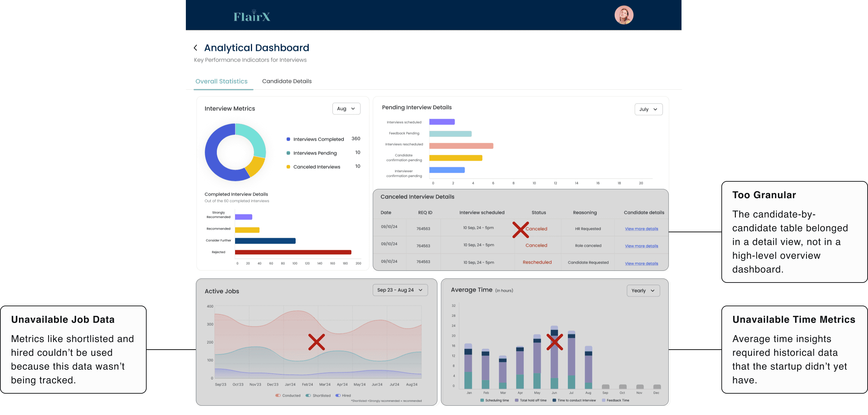Toggle the Hired series legend switch

338,395
